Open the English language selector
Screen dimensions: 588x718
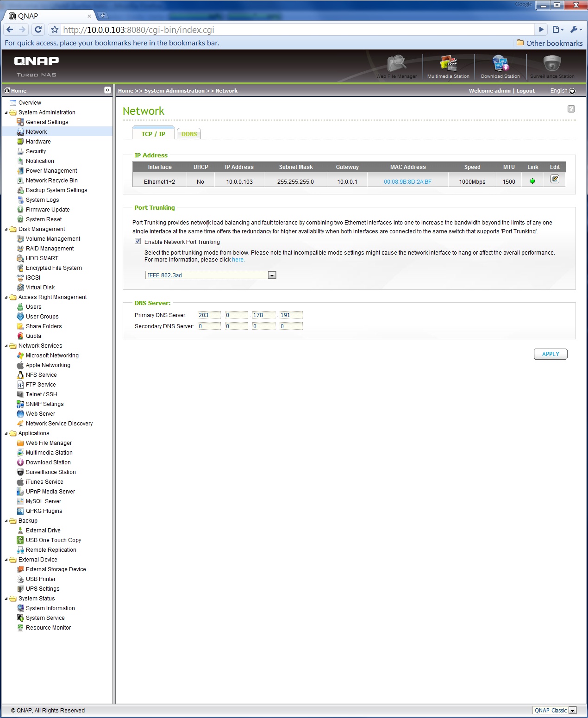[562, 91]
